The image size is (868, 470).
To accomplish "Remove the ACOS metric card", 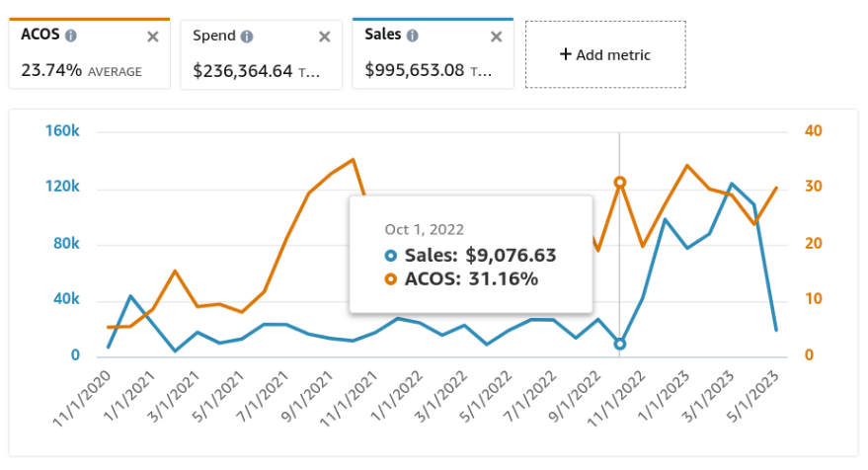I will pyautogui.click(x=152, y=37).
